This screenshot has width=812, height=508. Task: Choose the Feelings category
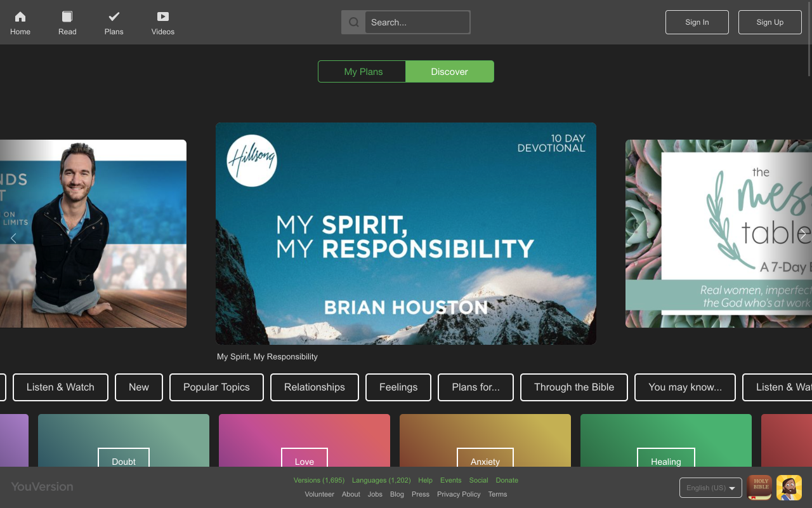[398, 387]
